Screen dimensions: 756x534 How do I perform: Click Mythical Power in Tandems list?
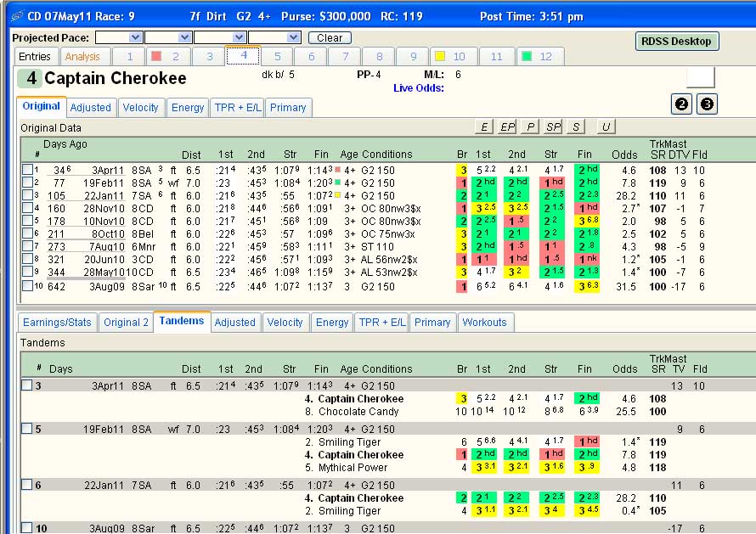click(353, 468)
